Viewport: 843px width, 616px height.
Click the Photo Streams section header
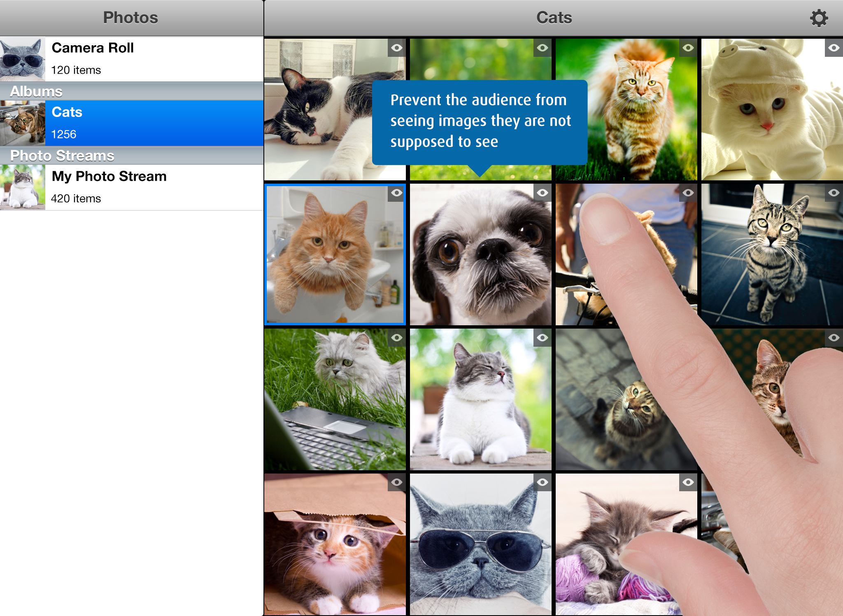[132, 156]
